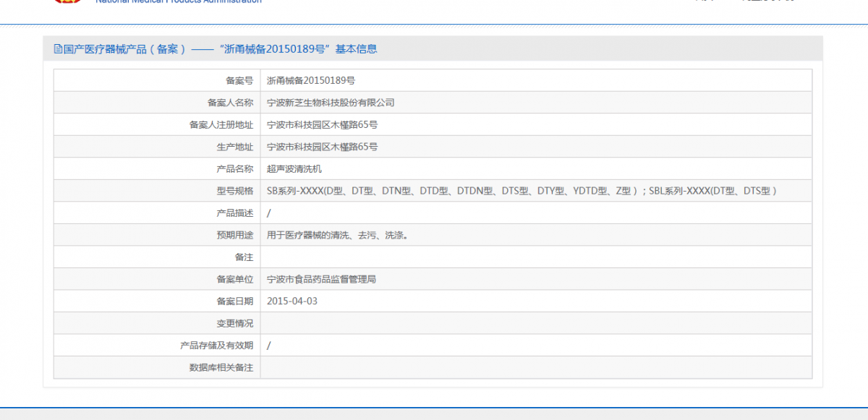
Task: Select the product name 超声波清洗机
Action: (x=294, y=169)
